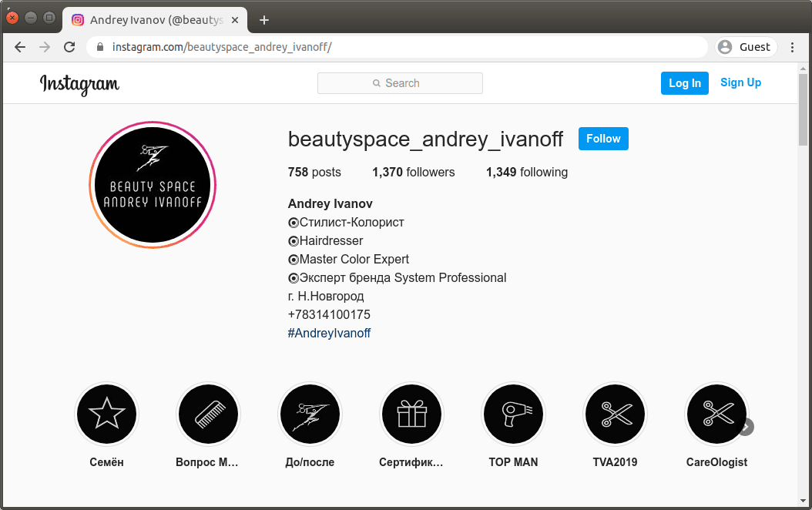The image size is (812, 510).
Task: Click the Andrey Ivanov name text
Action: click(x=331, y=203)
